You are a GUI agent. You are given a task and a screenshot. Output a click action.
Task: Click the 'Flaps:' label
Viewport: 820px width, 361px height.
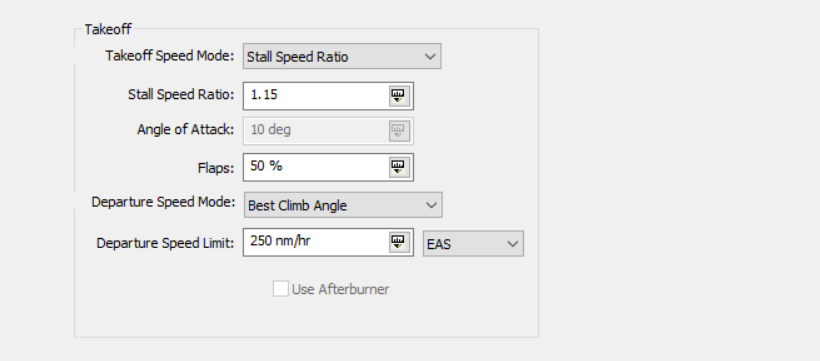[x=216, y=168]
